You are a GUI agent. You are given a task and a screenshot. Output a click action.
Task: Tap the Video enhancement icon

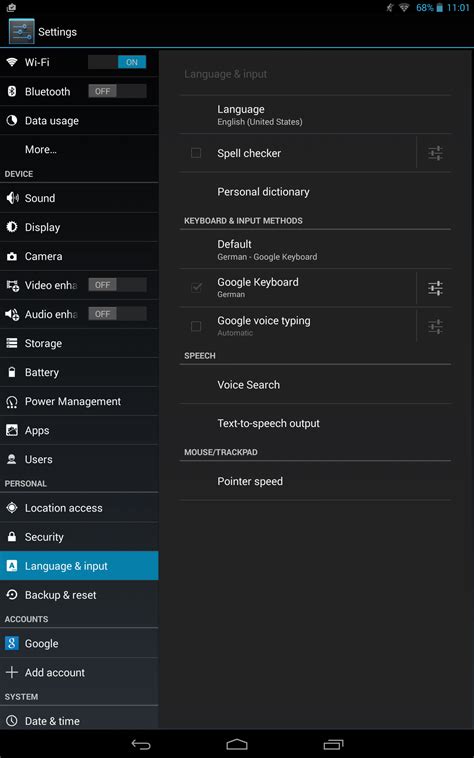pos(13,285)
